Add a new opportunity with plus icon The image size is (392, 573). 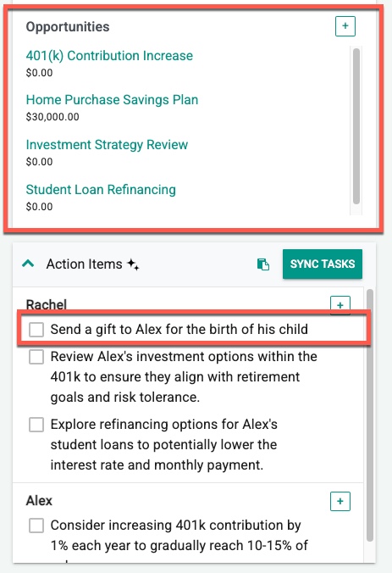pos(345,26)
